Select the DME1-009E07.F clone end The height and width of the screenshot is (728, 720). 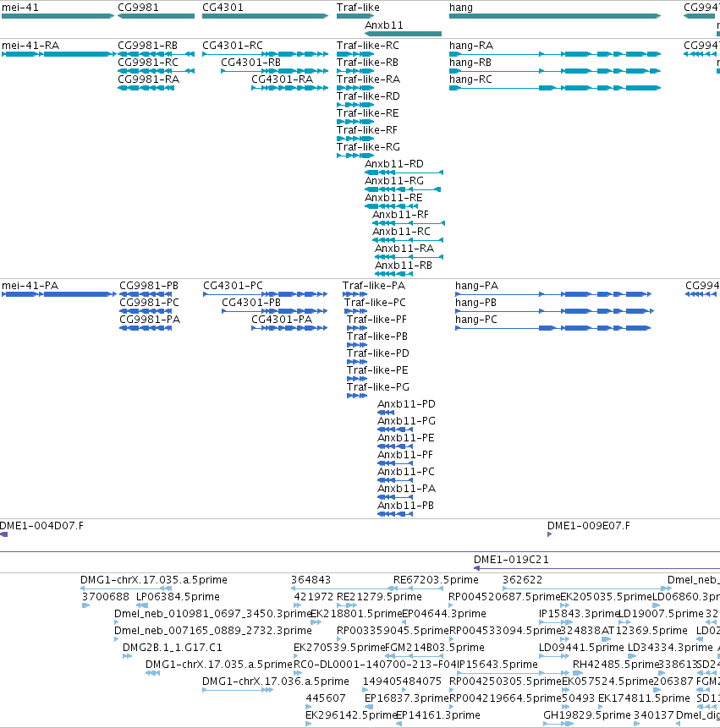click(x=550, y=535)
